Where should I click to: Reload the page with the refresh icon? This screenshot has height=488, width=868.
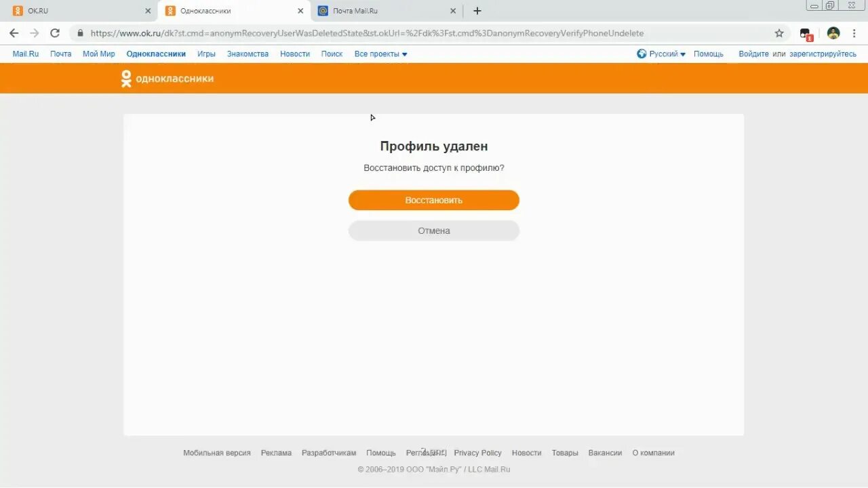click(55, 33)
